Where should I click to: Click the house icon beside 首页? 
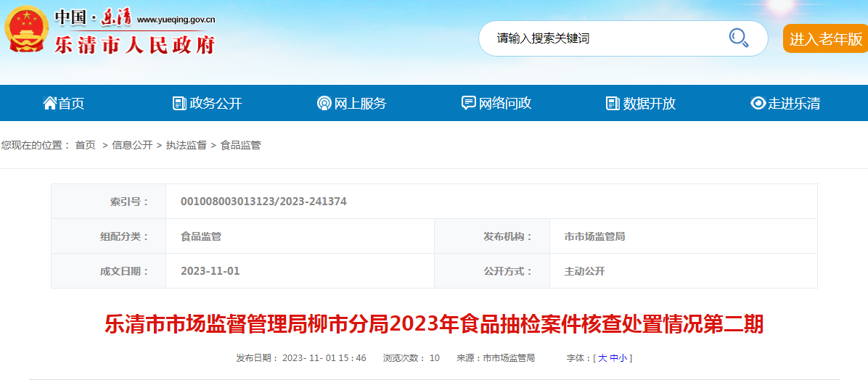coord(49,104)
